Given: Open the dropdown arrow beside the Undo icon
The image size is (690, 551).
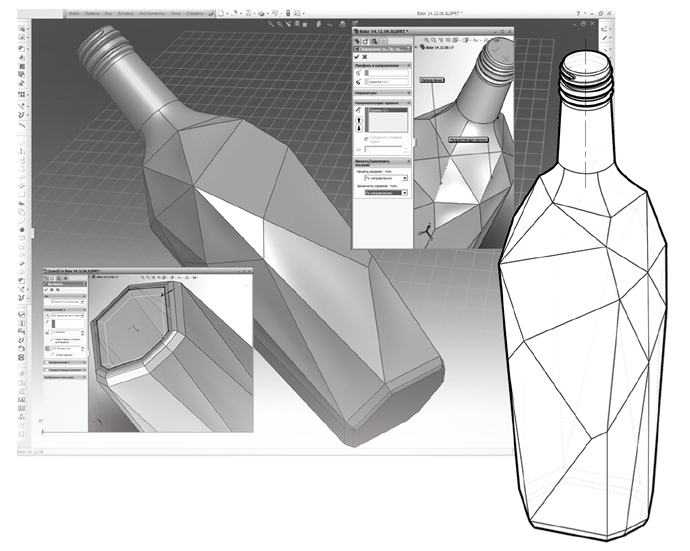Looking at the screenshot, I should tap(281, 14).
